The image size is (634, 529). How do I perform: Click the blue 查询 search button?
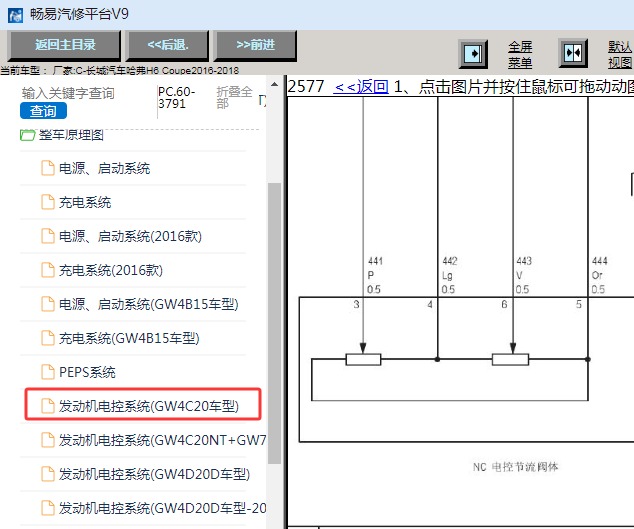[x=43, y=111]
